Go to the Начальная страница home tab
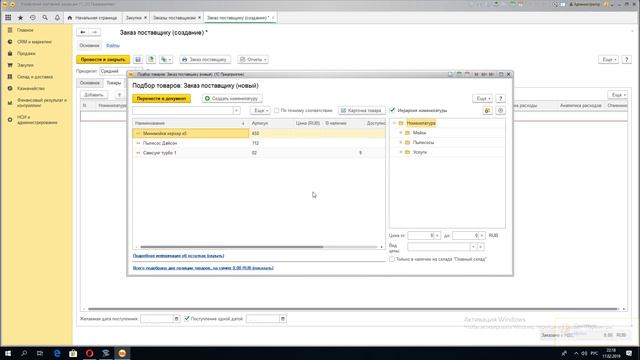The image size is (640, 360). tap(93, 18)
